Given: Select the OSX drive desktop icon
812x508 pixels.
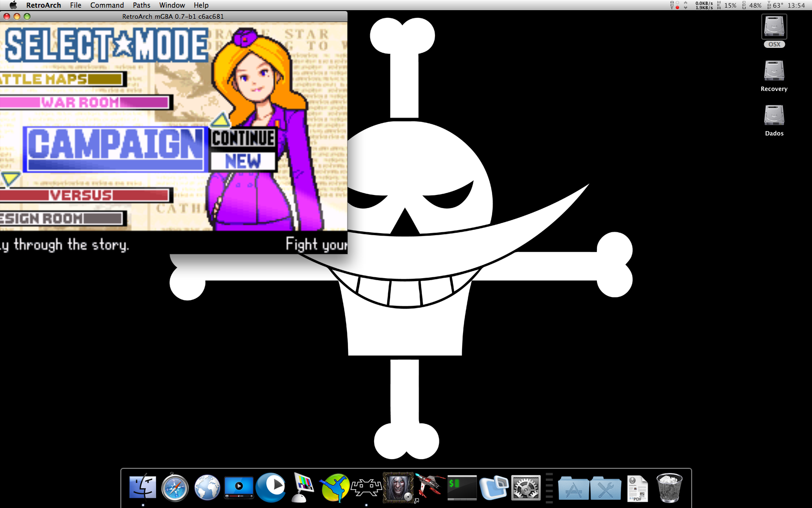Looking at the screenshot, I should point(774,31).
